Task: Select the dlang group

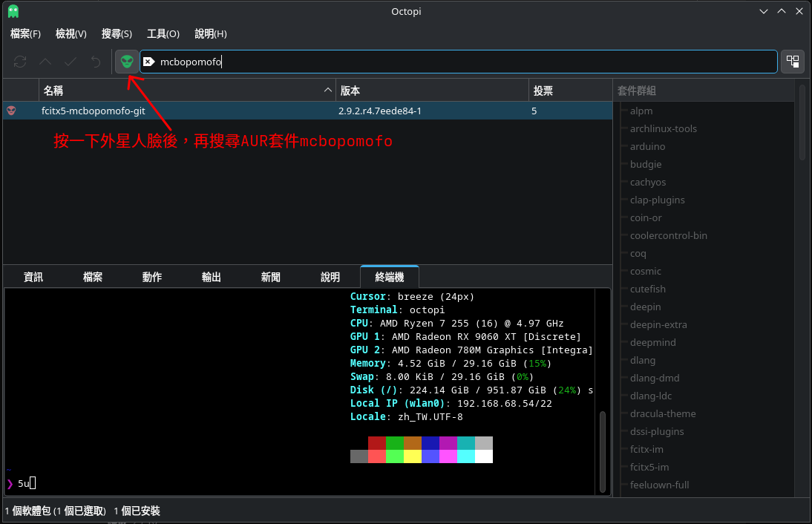Action: [643, 361]
